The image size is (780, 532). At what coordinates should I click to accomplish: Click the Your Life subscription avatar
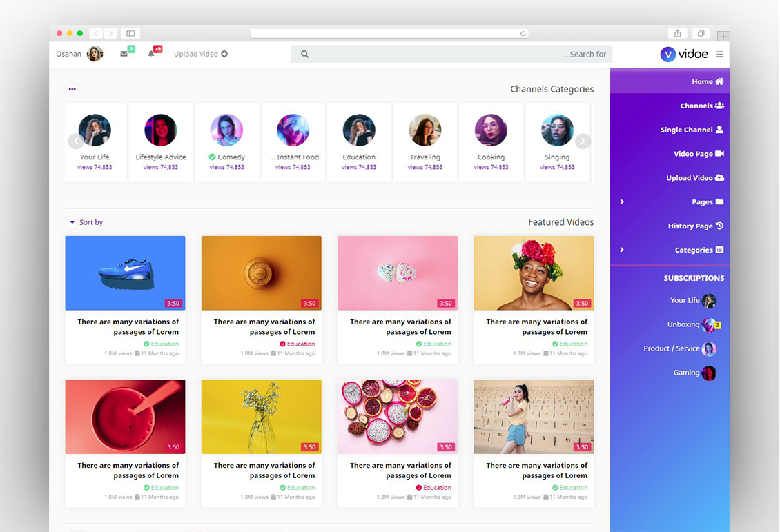point(709,301)
